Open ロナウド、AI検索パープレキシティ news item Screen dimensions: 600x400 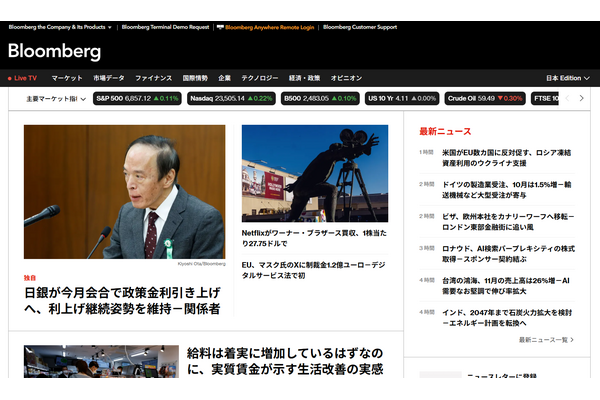tap(509, 254)
